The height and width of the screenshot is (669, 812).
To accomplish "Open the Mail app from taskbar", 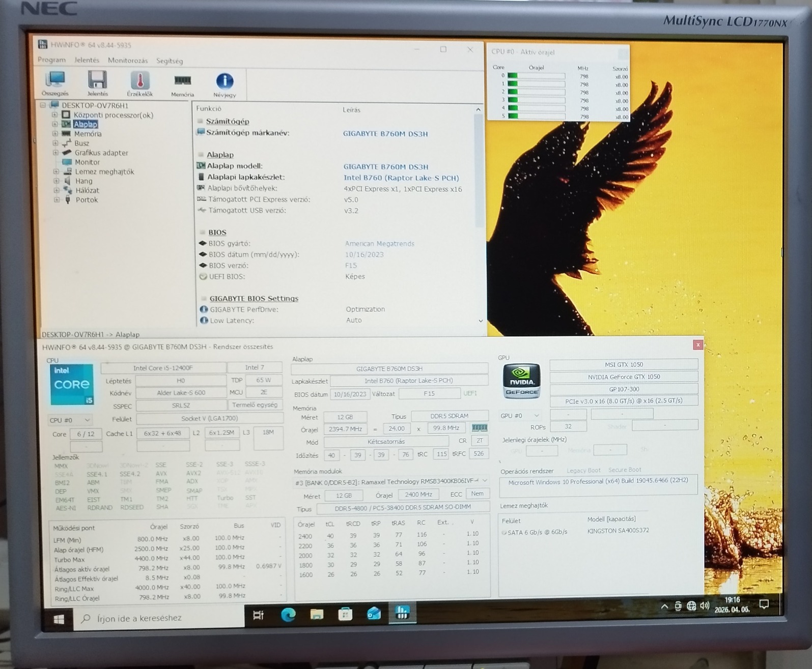I will (x=374, y=614).
